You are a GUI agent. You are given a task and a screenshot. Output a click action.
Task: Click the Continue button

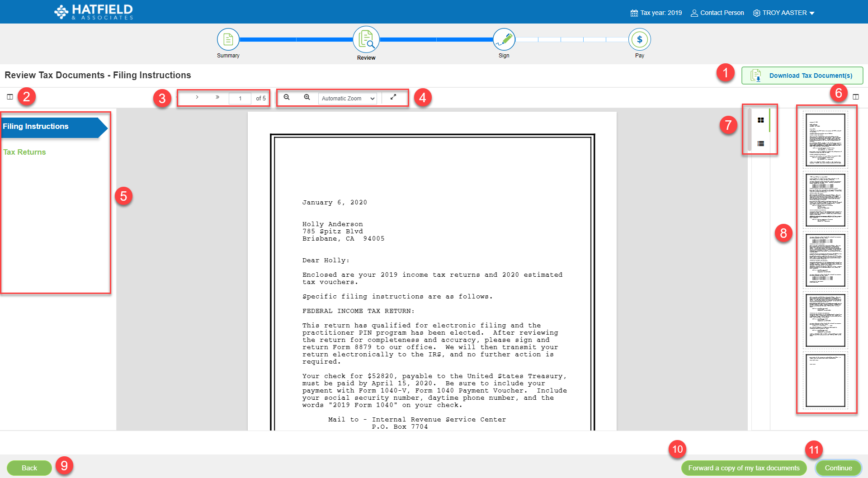coord(839,468)
